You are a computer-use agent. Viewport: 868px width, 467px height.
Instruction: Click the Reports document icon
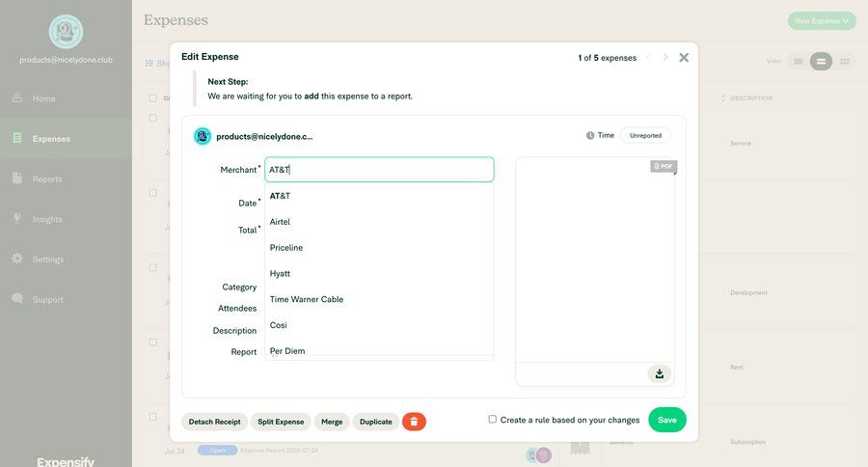[x=17, y=178]
